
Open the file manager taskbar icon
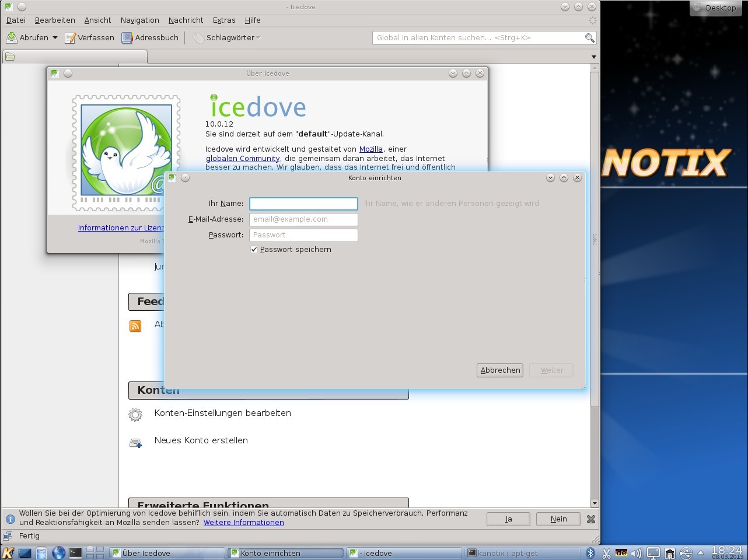42,552
